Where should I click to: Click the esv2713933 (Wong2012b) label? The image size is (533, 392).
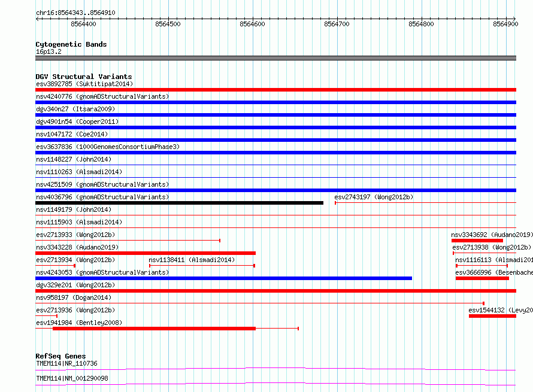(x=75, y=235)
